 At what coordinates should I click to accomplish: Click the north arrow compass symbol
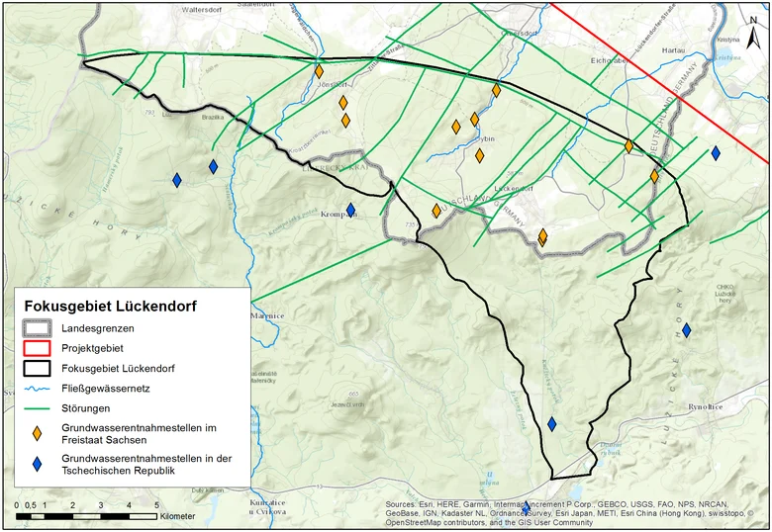[x=753, y=33]
